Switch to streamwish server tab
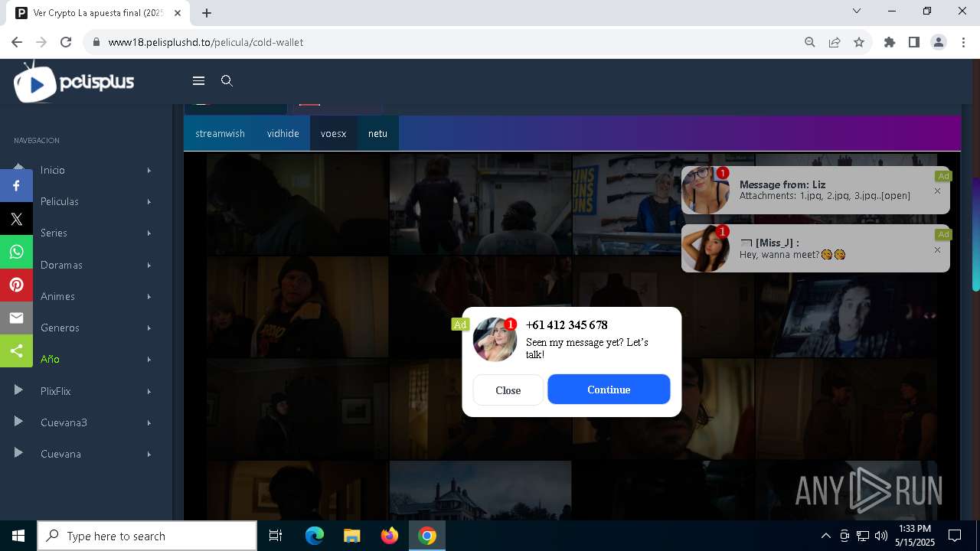 point(220,133)
